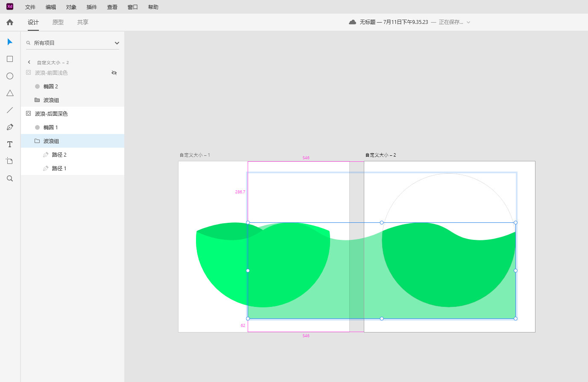The height and width of the screenshot is (382, 588).
Task: Click the mask group icon of 波浪-后面深色
Action: 29,114
